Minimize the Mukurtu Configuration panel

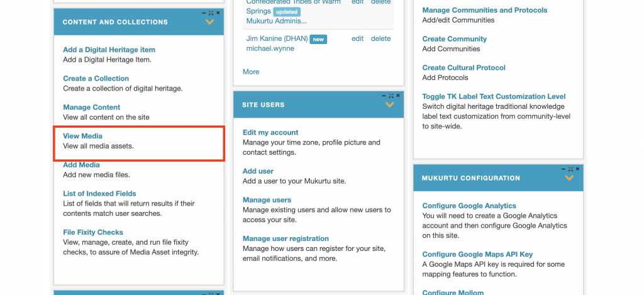(563, 169)
